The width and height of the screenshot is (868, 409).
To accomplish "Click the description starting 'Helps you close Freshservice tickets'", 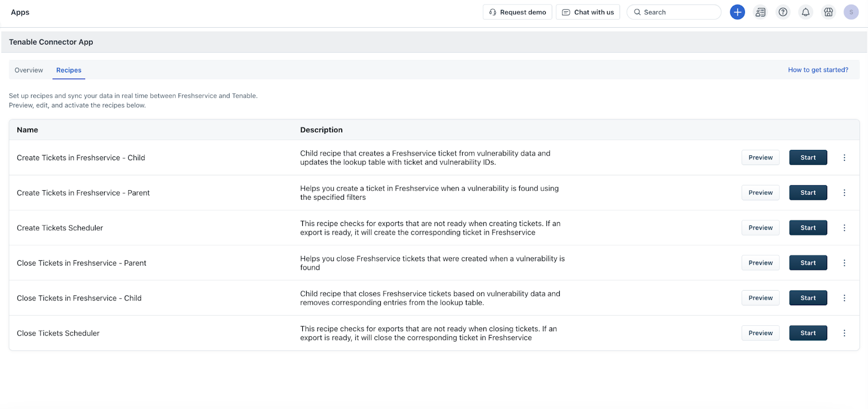I will click(x=432, y=263).
